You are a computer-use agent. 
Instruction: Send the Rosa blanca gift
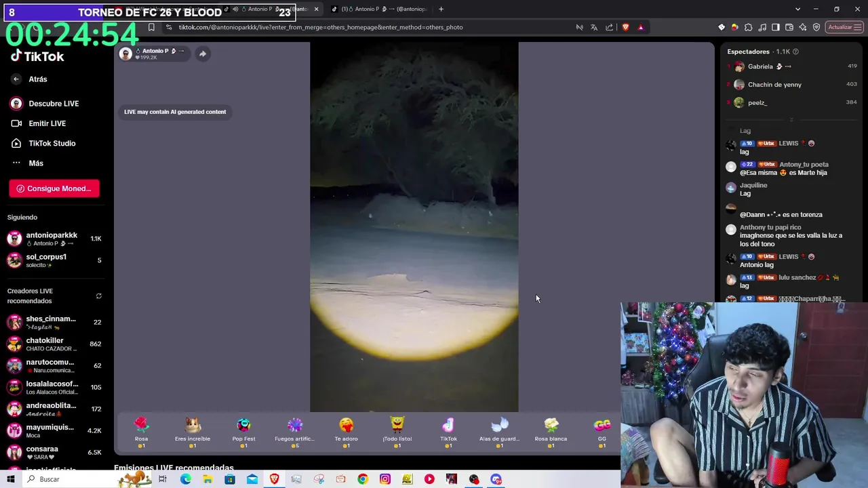click(551, 432)
